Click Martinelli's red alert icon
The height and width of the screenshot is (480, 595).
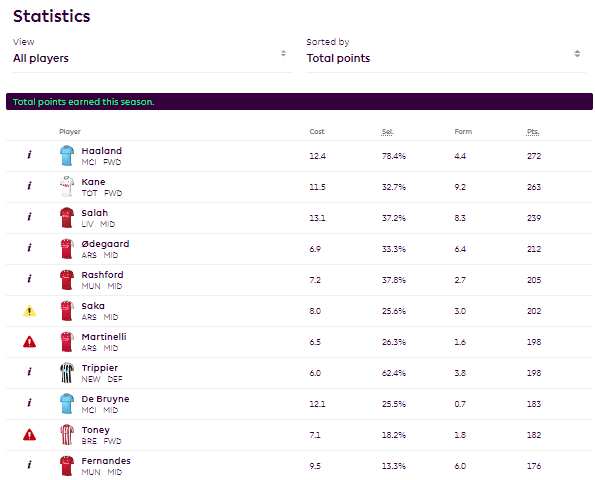[x=29, y=342]
